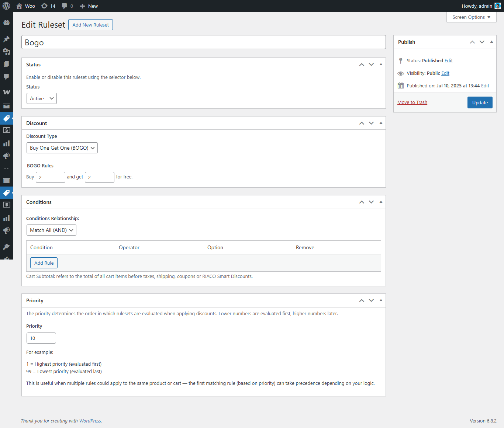Open the WooCommerce sidebar menu icon
Viewport: 504px width, 428px height.
pyautogui.click(x=6, y=92)
